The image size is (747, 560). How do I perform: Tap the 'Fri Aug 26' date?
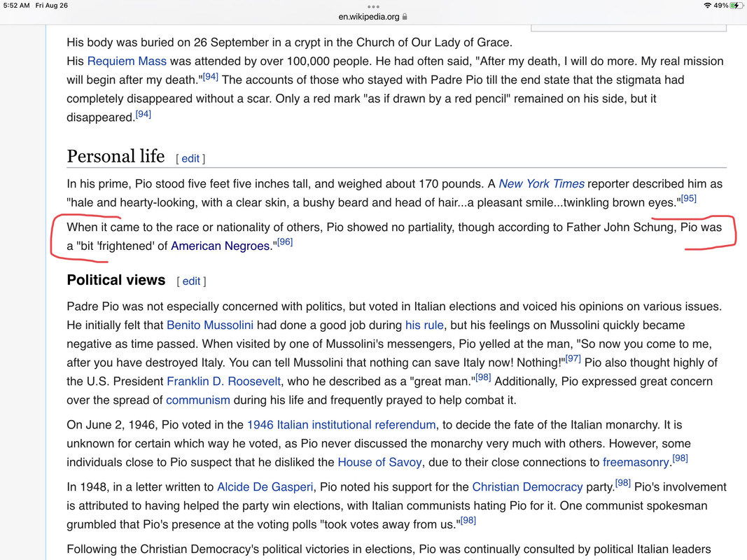click(x=51, y=5)
